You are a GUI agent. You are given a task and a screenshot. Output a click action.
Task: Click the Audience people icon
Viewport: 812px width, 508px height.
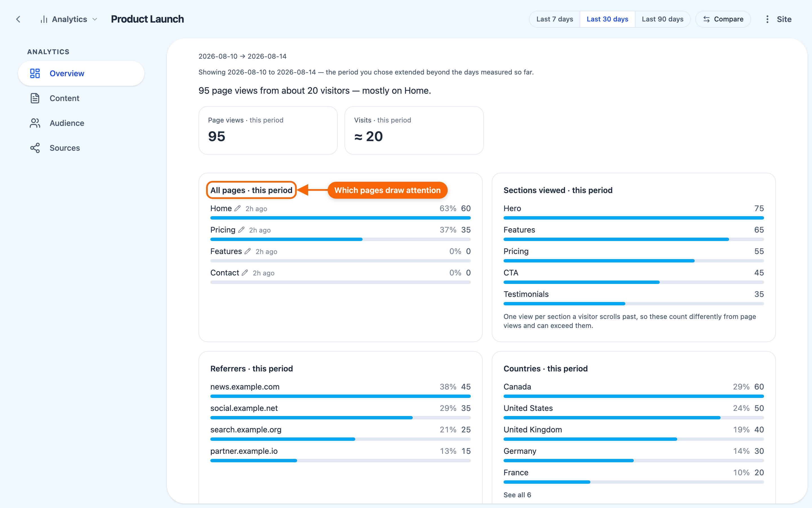35,123
